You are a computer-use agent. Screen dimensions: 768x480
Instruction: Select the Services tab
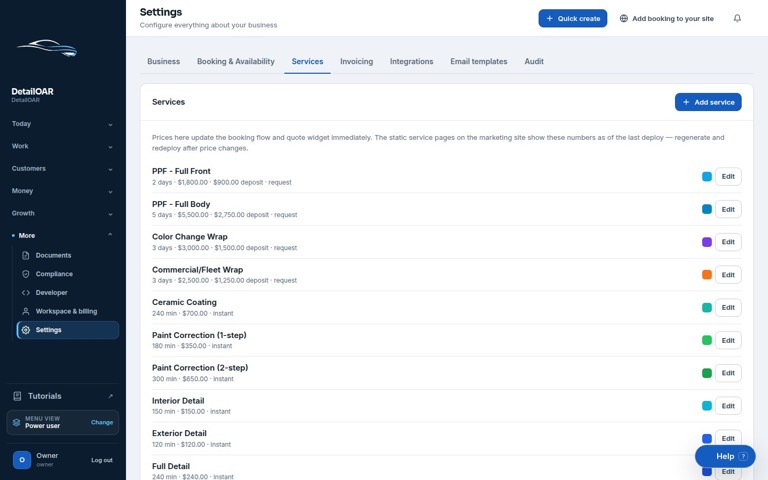click(x=307, y=61)
